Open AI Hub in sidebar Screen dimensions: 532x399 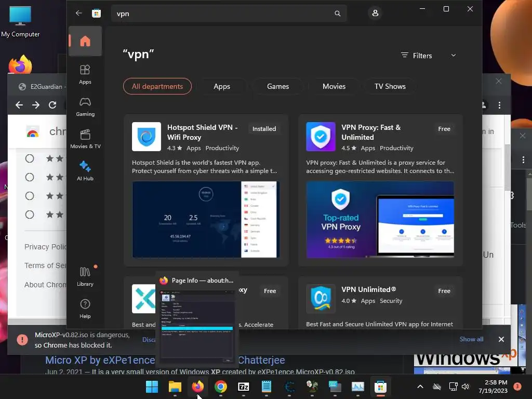[x=85, y=171]
